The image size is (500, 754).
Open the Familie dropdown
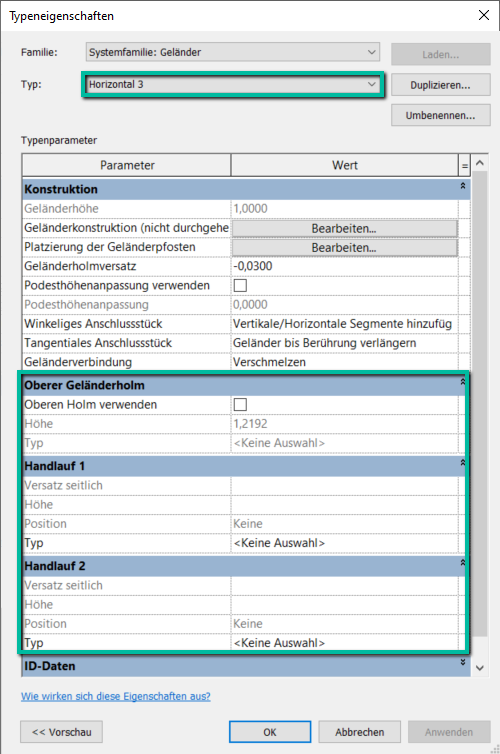[233, 52]
